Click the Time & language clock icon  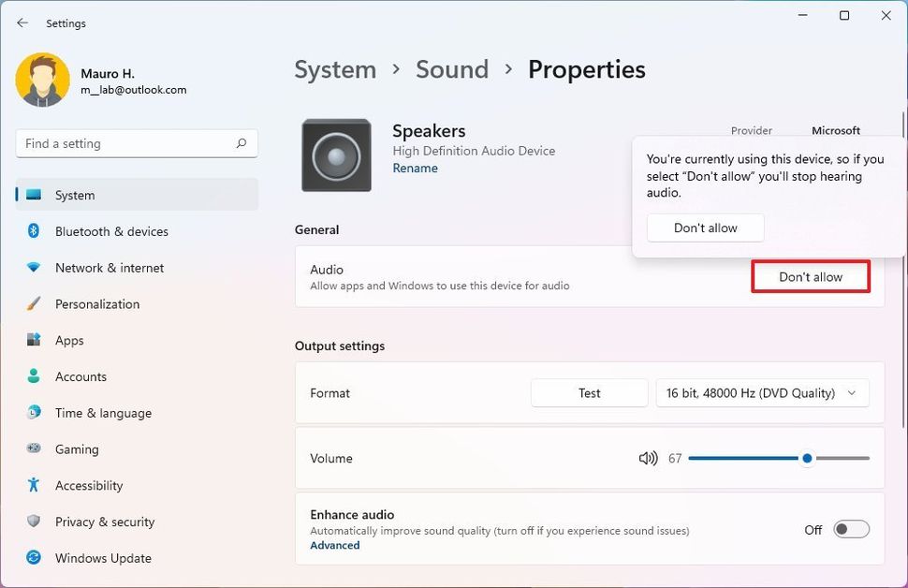[x=33, y=412]
